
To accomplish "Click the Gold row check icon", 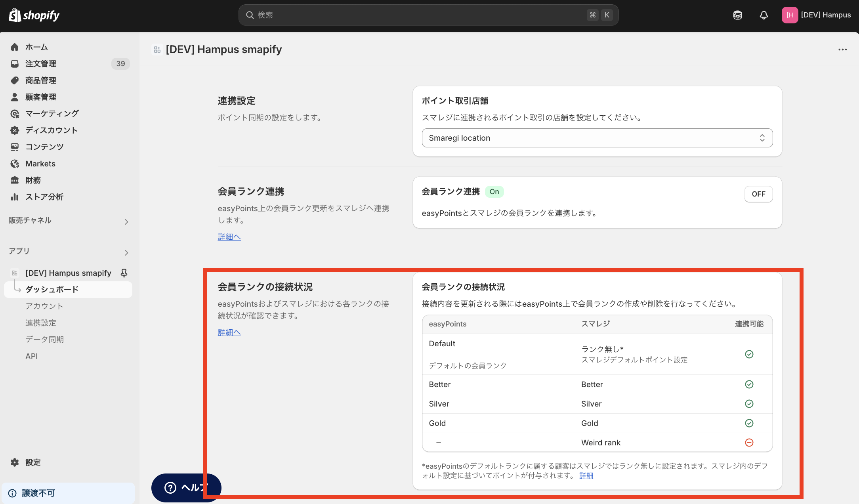I will click(x=749, y=423).
